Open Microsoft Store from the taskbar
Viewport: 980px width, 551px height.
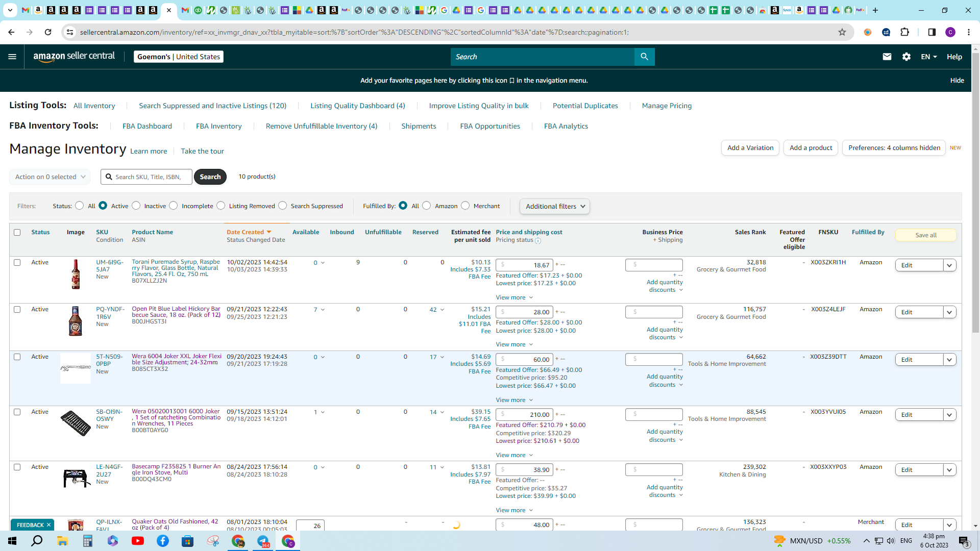pyautogui.click(x=188, y=541)
